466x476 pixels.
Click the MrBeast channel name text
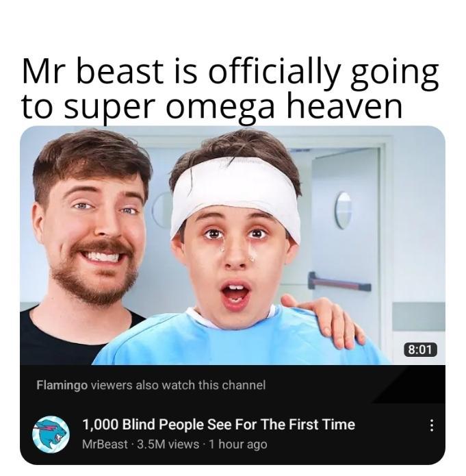105,444
